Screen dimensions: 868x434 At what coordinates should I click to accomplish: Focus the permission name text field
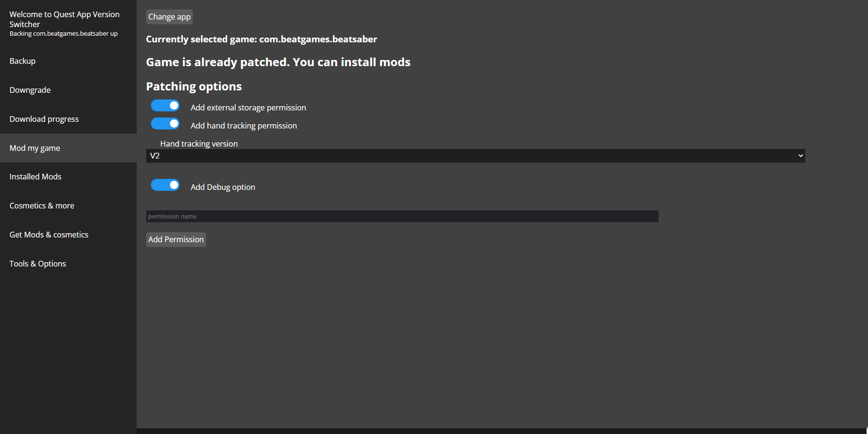[402, 217]
